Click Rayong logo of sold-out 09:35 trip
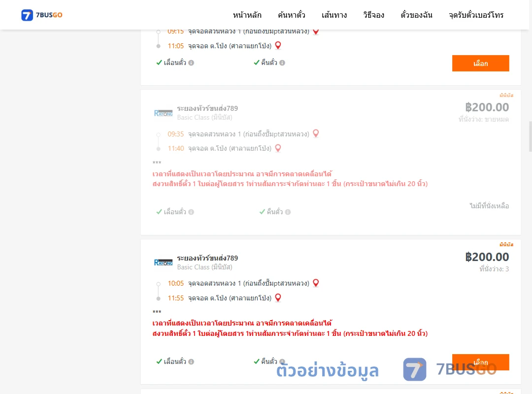This screenshot has width=532, height=394. 163,113
